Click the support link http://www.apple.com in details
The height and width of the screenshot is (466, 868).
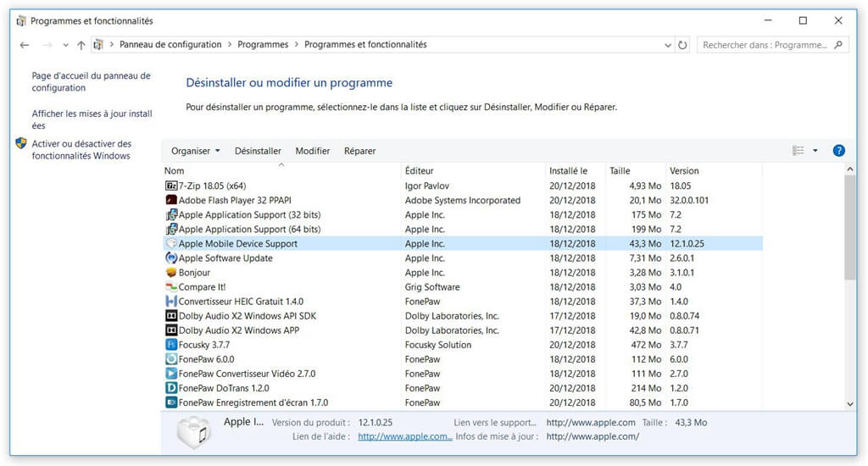[x=591, y=422]
